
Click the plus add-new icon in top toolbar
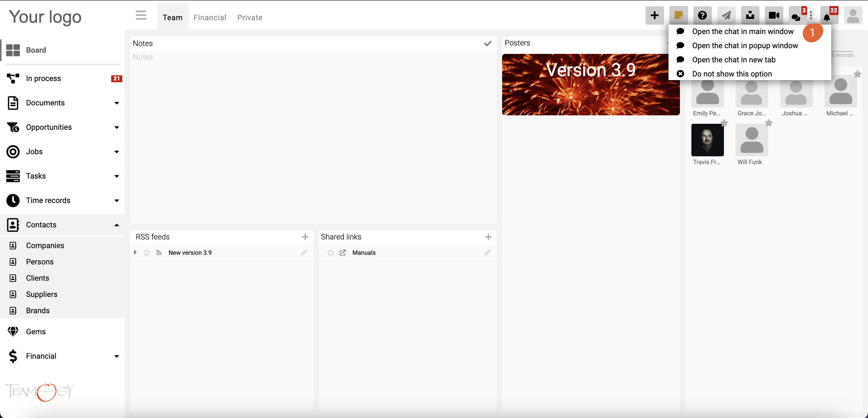coord(654,15)
